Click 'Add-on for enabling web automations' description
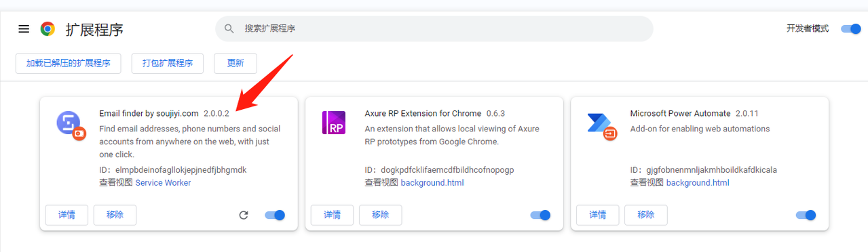 click(700, 129)
